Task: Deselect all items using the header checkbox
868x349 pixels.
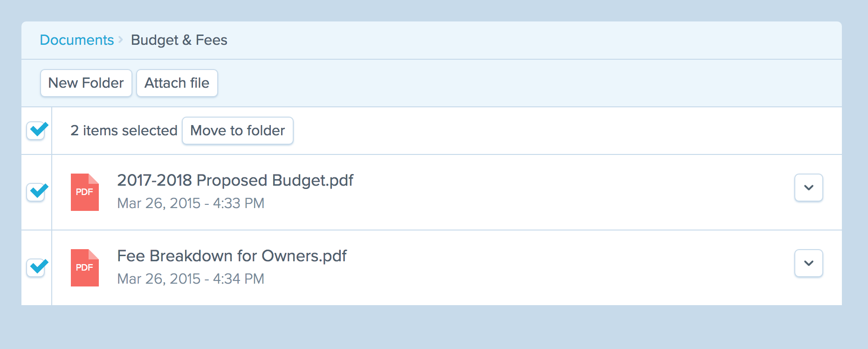Action: coord(36,131)
